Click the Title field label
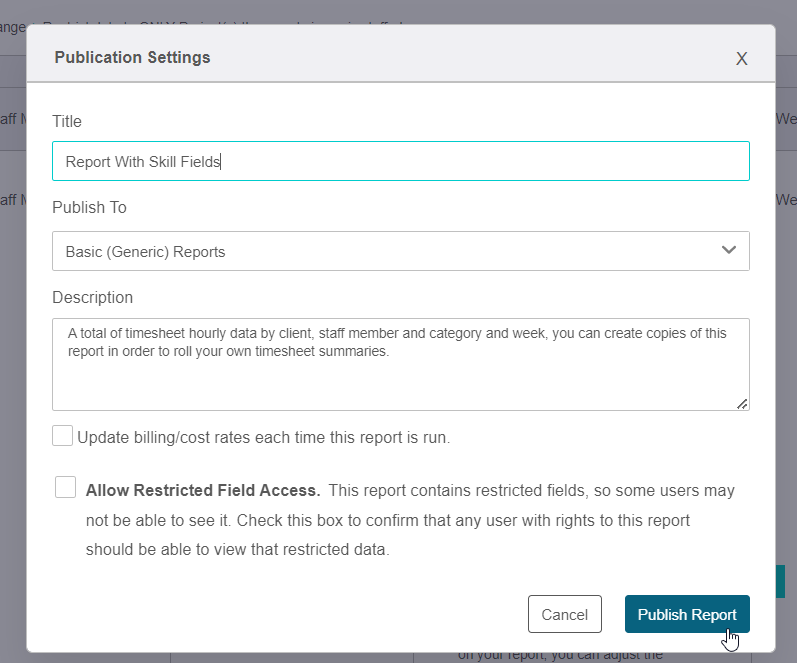 tap(67, 121)
